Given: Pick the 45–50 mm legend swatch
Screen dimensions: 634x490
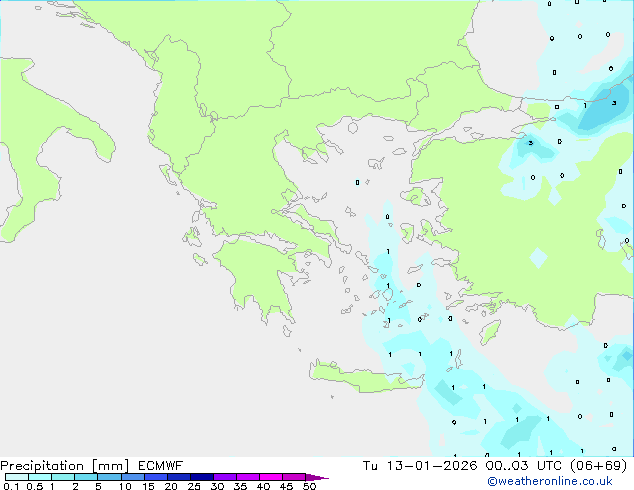Looking at the screenshot, I should [x=294, y=477].
